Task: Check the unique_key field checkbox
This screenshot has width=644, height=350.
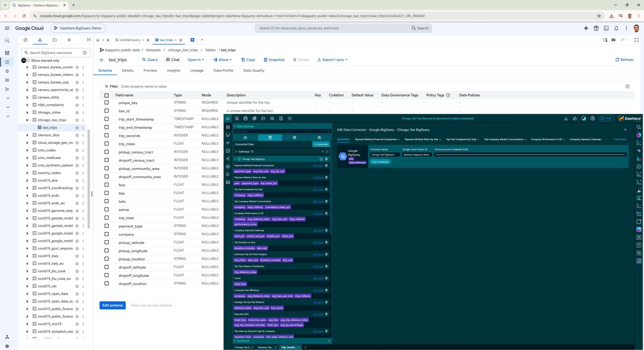Action: 107,102
